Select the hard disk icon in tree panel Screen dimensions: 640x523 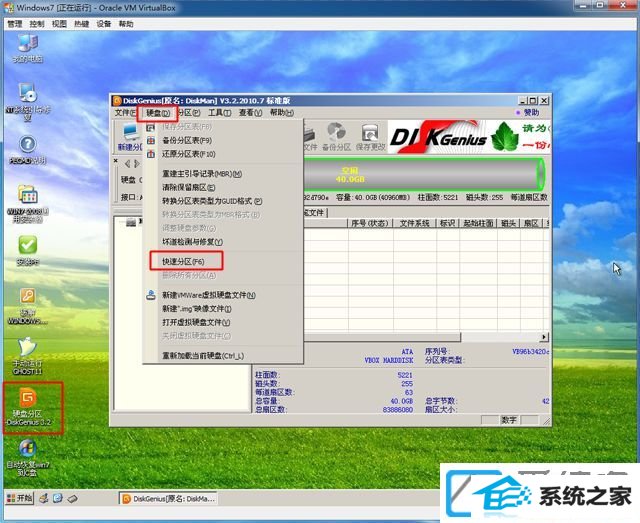(131, 222)
